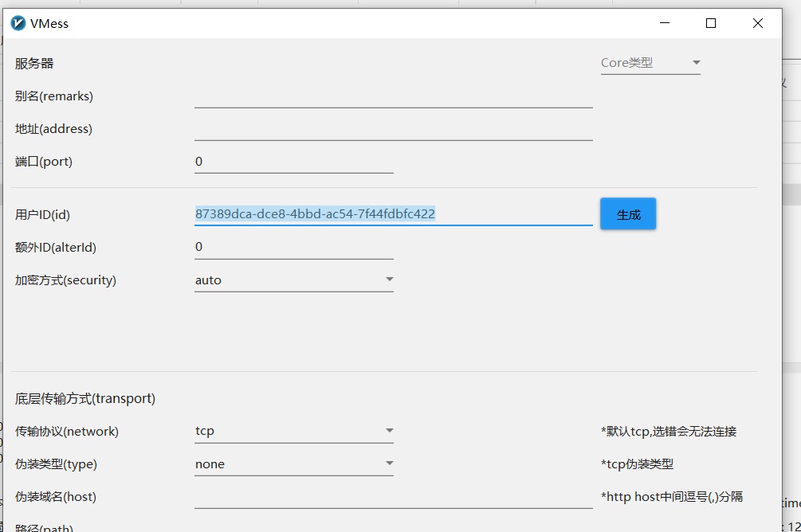
Task: Click the VMess app icon in title bar
Action: (x=18, y=24)
